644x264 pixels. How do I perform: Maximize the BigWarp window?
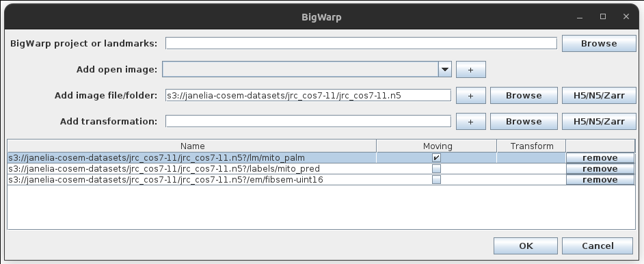(603, 17)
